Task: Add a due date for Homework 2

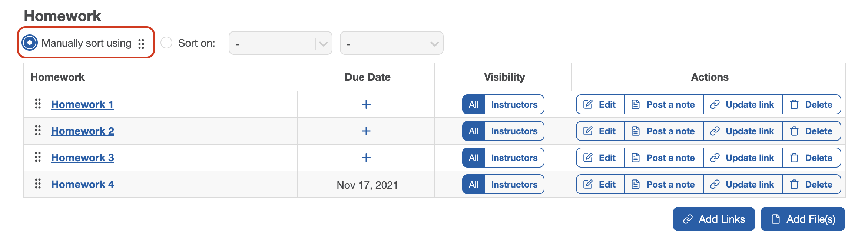Action: tap(366, 131)
